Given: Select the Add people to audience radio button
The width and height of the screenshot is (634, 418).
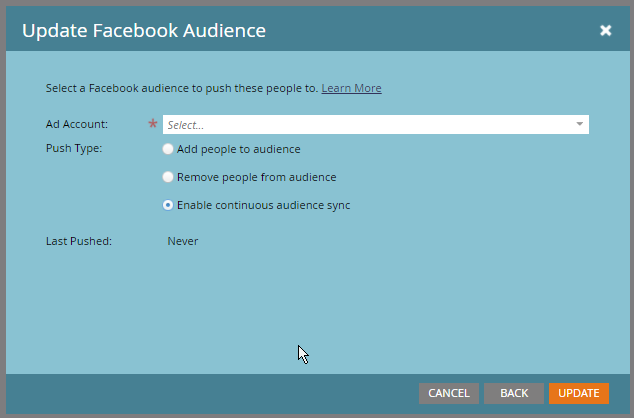Looking at the screenshot, I should tap(168, 149).
